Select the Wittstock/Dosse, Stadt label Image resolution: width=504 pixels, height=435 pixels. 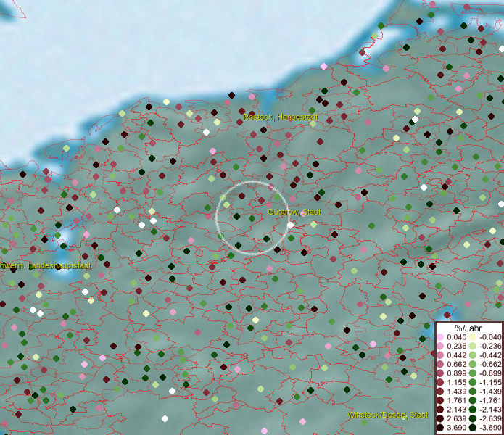388,415
